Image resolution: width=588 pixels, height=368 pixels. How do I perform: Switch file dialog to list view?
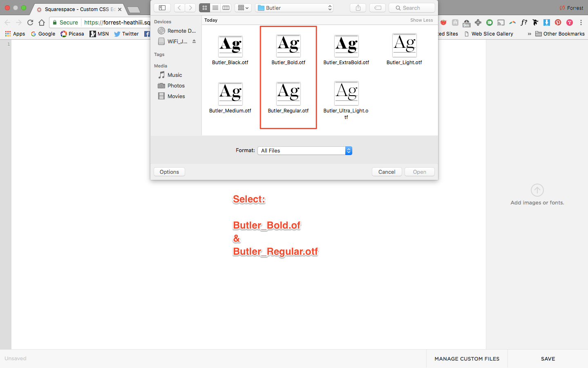point(215,8)
